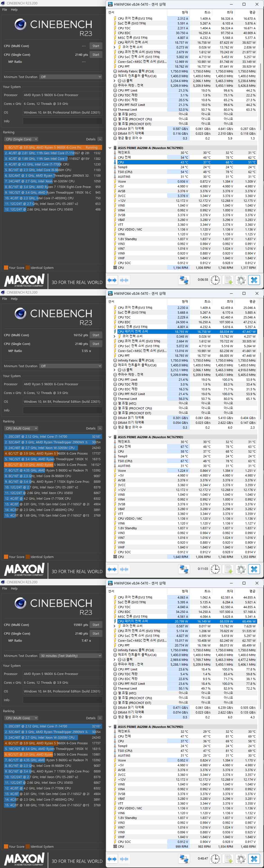Viewport: 264px width, 868px height.
Task: Start Multi Core test next to 15981 pts
Action: [x=96, y=625]
